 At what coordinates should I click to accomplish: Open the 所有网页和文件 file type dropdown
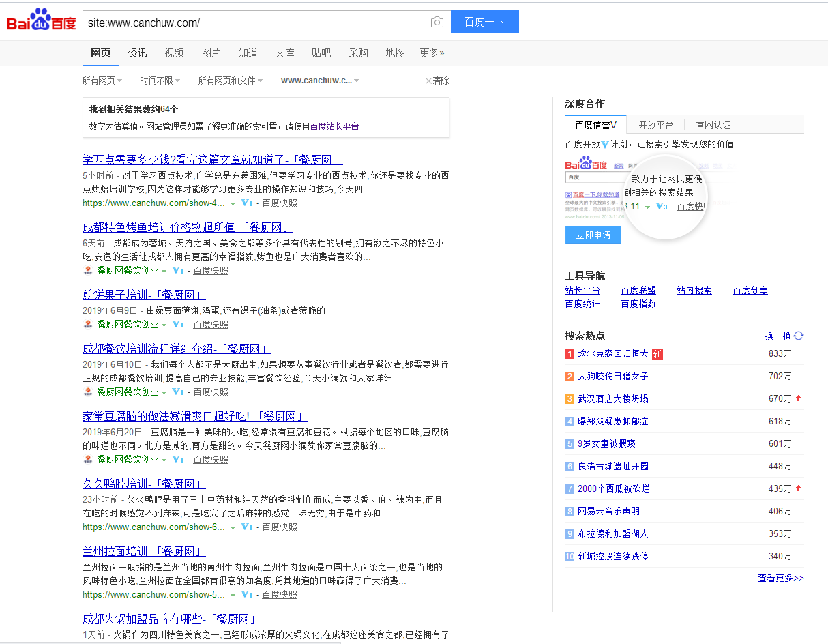tap(231, 80)
